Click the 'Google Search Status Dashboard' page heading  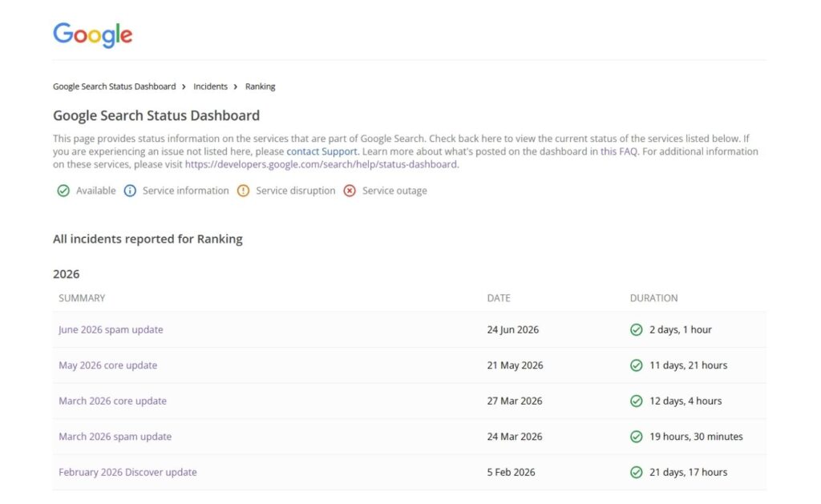(x=156, y=115)
